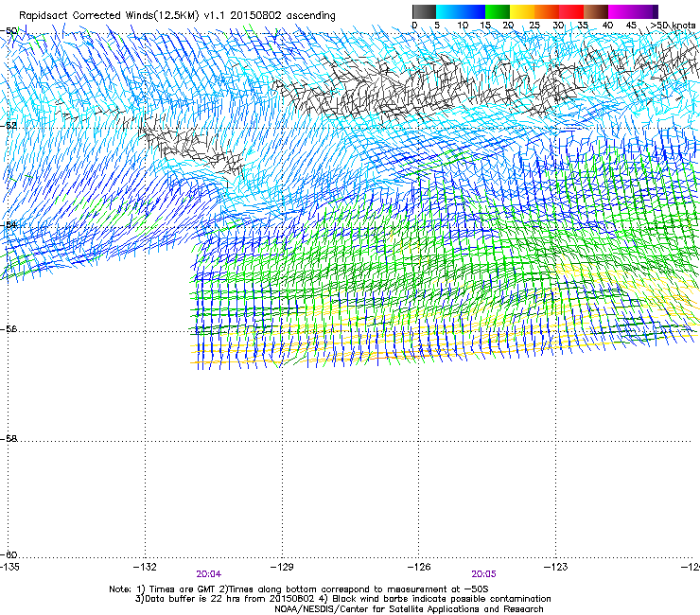Click the latitude label '-54'
The image size is (700, 615).
[9, 224]
